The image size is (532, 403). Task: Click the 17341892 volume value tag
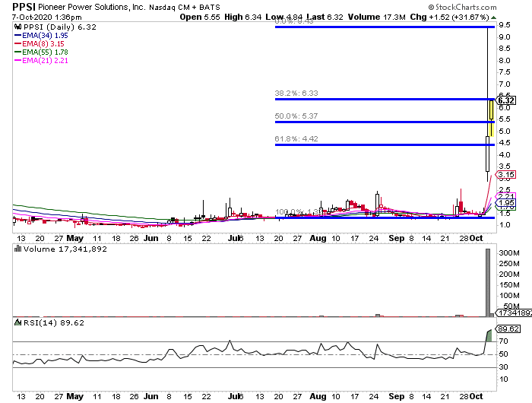point(514,313)
